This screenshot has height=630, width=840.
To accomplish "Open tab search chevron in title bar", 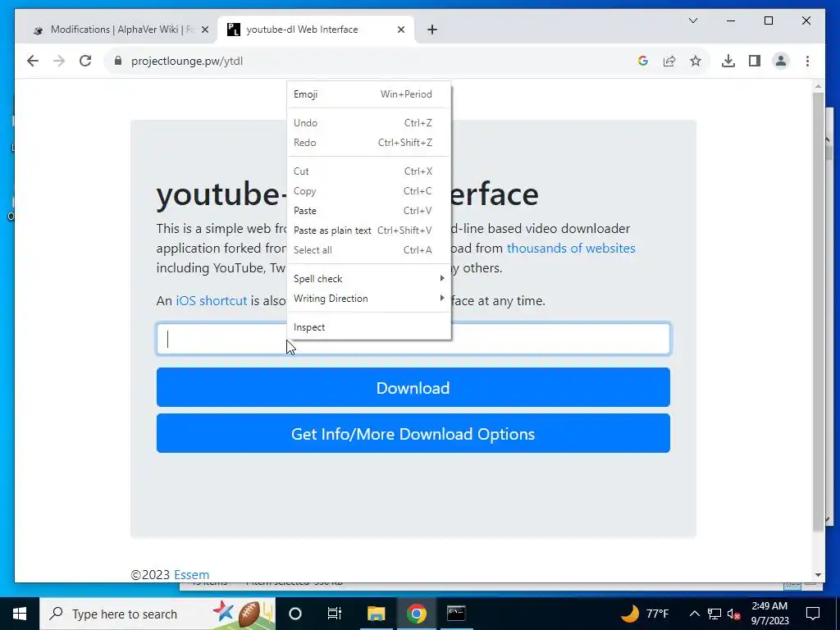I will pyautogui.click(x=692, y=21).
